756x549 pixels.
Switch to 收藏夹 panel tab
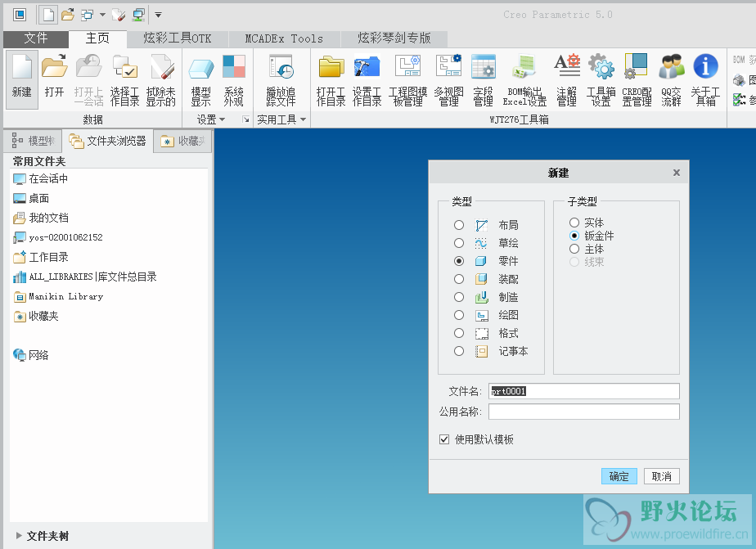(183, 141)
